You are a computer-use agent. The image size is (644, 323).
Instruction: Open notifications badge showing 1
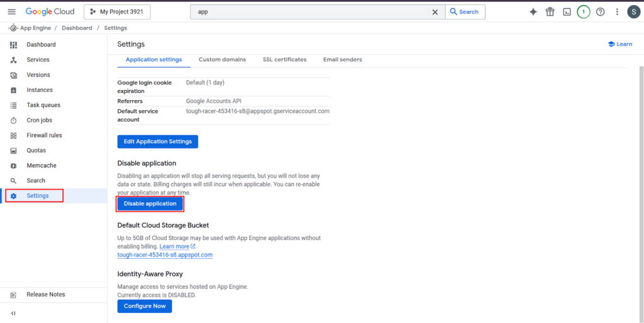click(583, 12)
